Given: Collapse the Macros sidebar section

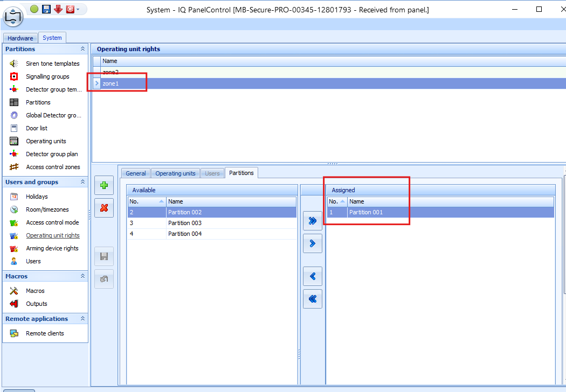Looking at the screenshot, I should (x=82, y=276).
